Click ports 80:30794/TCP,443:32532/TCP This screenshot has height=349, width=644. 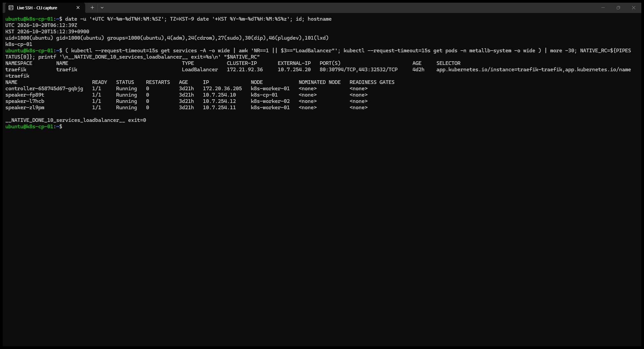pyautogui.click(x=359, y=70)
